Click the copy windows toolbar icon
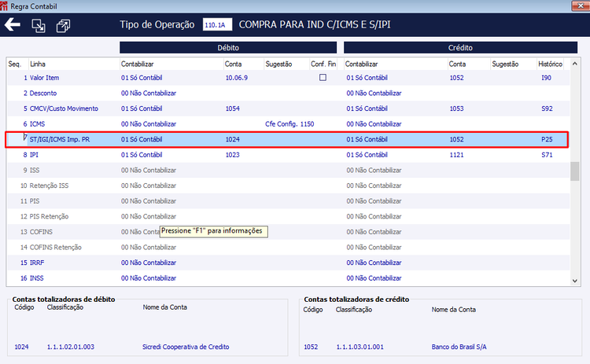The width and height of the screenshot is (590, 364). click(63, 26)
